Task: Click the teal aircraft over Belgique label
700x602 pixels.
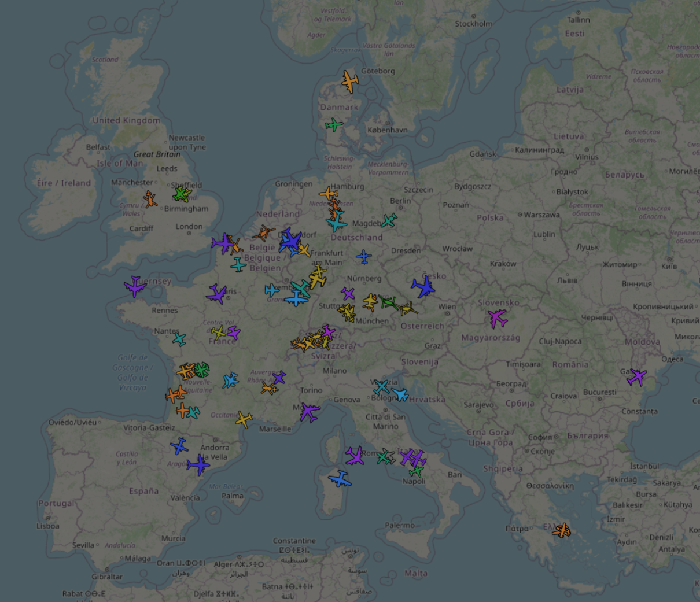Action: point(238,265)
